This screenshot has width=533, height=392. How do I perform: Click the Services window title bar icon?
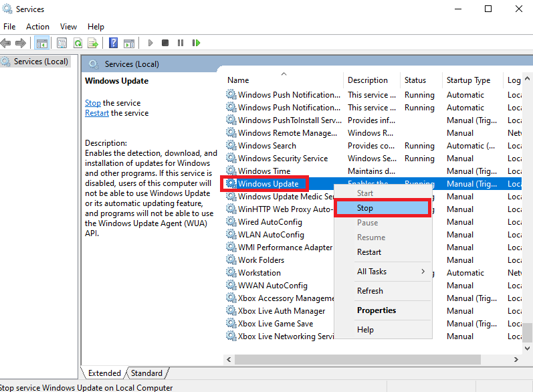click(x=7, y=9)
